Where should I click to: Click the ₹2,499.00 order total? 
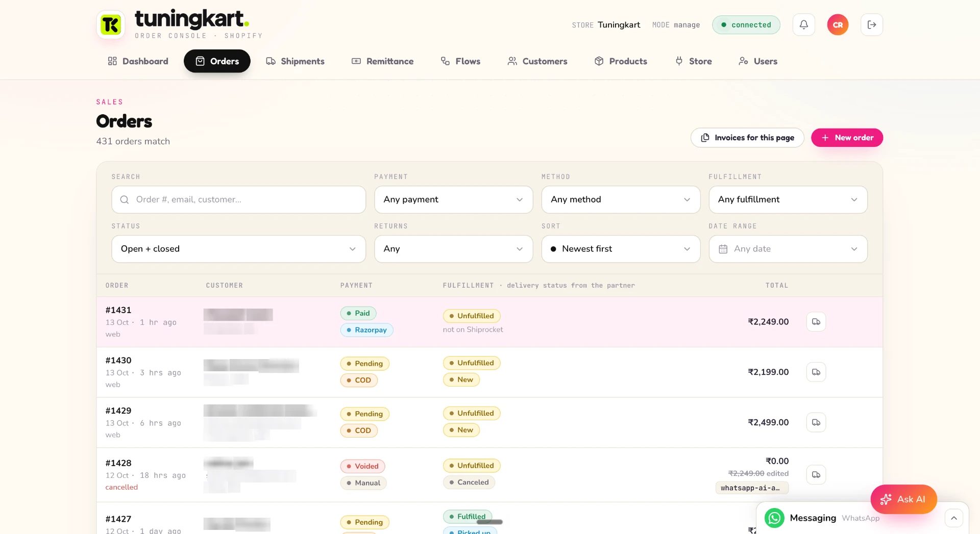point(768,422)
